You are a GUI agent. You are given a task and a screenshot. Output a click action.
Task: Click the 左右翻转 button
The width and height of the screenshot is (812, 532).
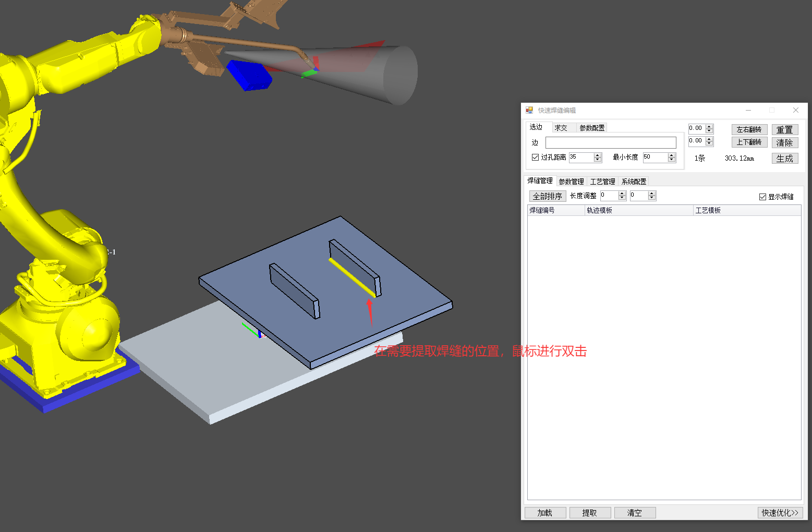(x=749, y=129)
